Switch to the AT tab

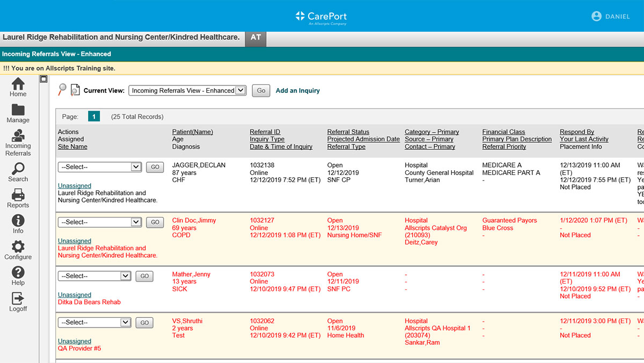(255, 38)
